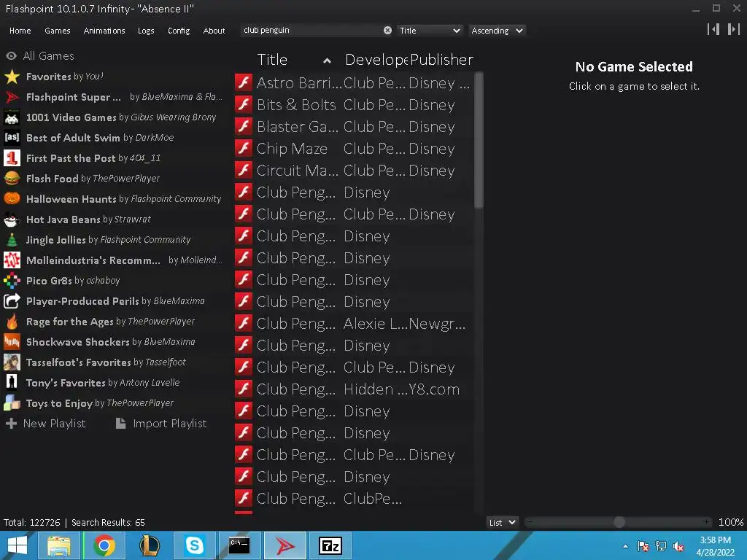Open the Windows Start menu
The height and width of the screenshot is (560, 747).
(18, 545)
